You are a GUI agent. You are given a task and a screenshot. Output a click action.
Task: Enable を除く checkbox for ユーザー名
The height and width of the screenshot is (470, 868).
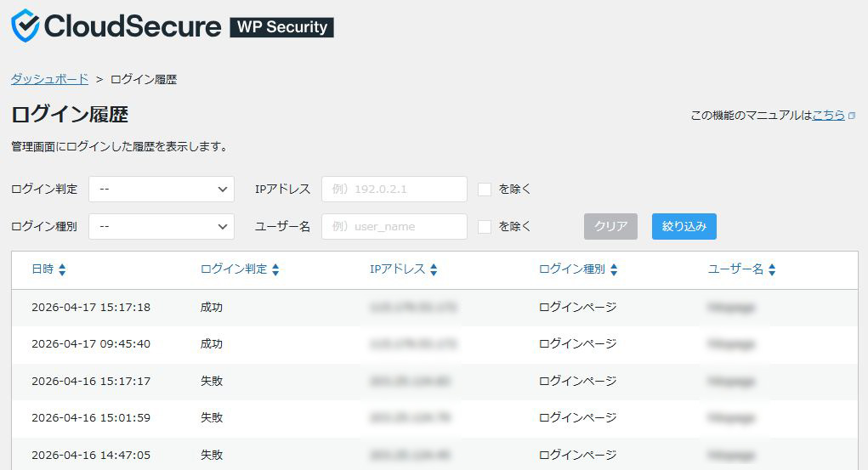click(485, 226)
